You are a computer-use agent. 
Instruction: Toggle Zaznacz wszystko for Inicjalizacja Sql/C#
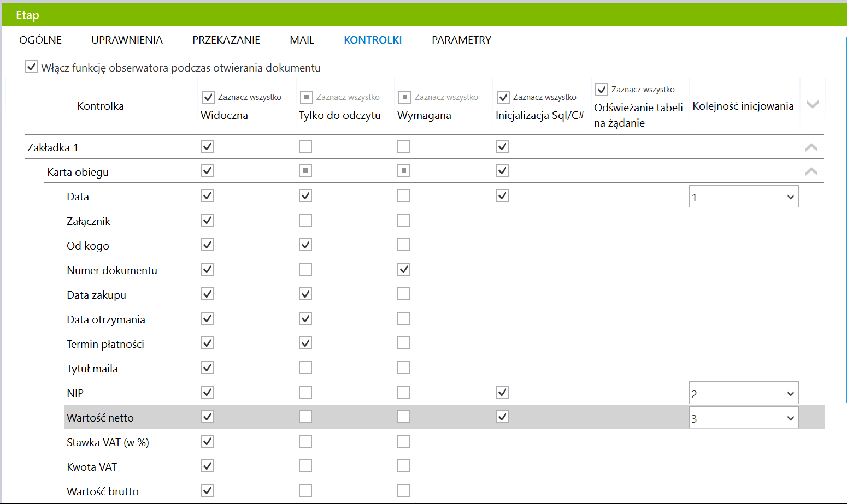503,97
